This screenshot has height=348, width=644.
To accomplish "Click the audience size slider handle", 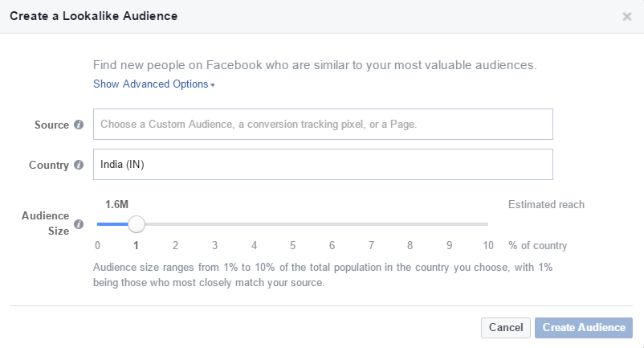I will pyautogui.click(x=136, y=224).
